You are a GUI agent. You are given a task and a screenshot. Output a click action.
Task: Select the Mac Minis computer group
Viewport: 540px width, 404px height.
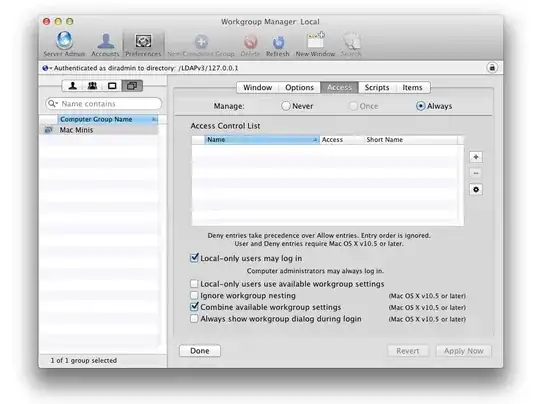(99, 130)
